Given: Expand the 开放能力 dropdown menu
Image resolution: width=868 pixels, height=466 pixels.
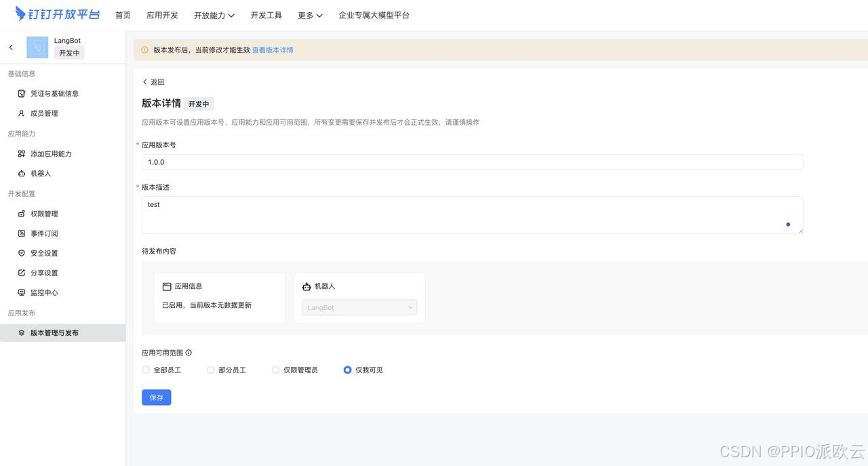Looking at the screenshot, I should click(x=214, y=15).
